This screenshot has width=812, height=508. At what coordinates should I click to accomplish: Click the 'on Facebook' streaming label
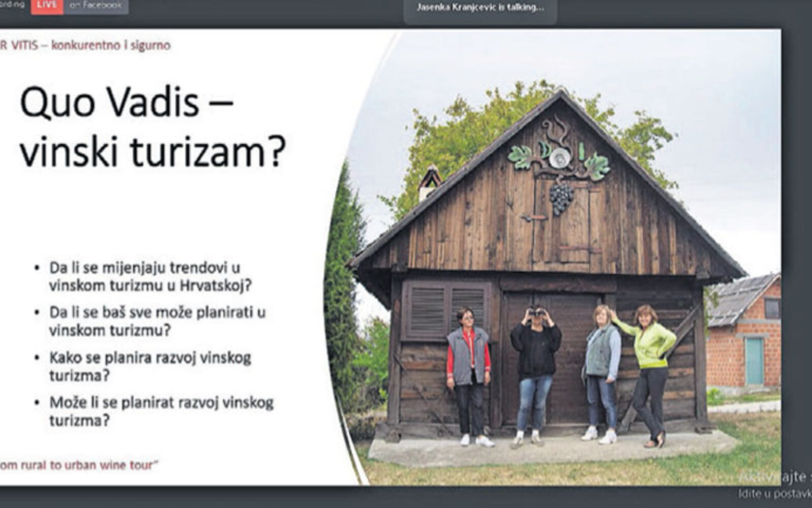click(95, 6)
